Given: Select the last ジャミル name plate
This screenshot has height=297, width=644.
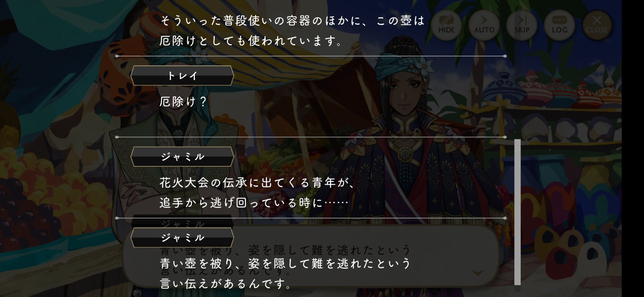Looking at the screenshot, I should coord(182,237).
